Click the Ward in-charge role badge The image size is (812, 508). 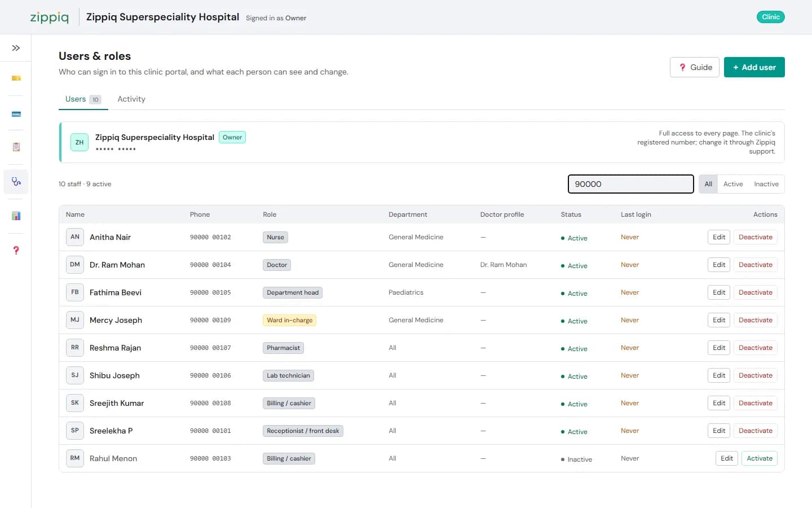point(289,320)
